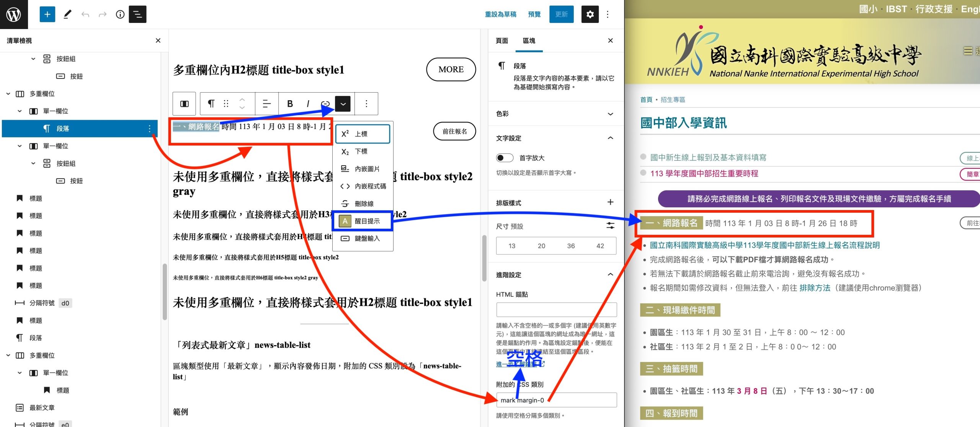Screen dimensions: 980x427
Task: Close the list view panel
Action: 158,41
